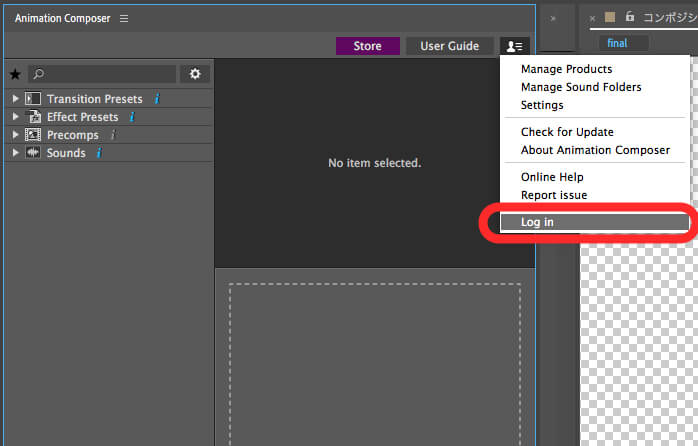This screenshot has height=446, width=698.
Task: Open About Animation Composer
Action: pyautogui.click(x=595, y=150)
